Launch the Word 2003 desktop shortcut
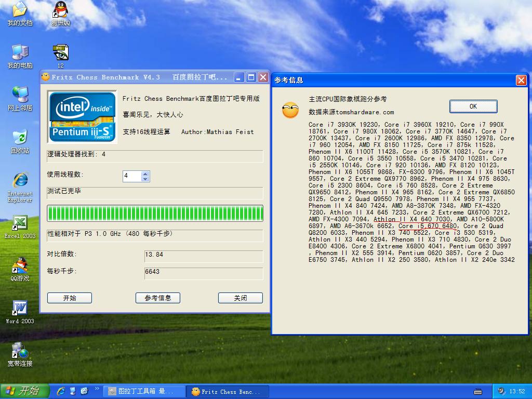Screen dimensions: 532x399 coord(20,312)
